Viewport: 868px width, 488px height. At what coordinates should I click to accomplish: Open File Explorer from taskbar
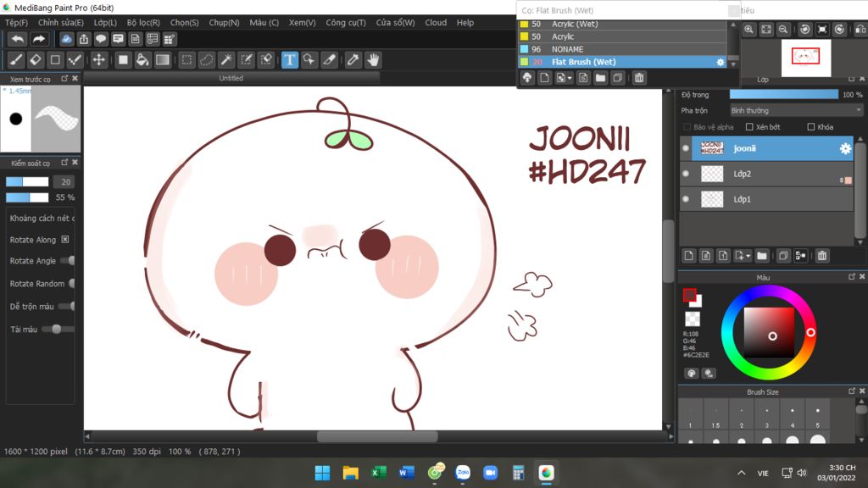click(x=350, y=473)
